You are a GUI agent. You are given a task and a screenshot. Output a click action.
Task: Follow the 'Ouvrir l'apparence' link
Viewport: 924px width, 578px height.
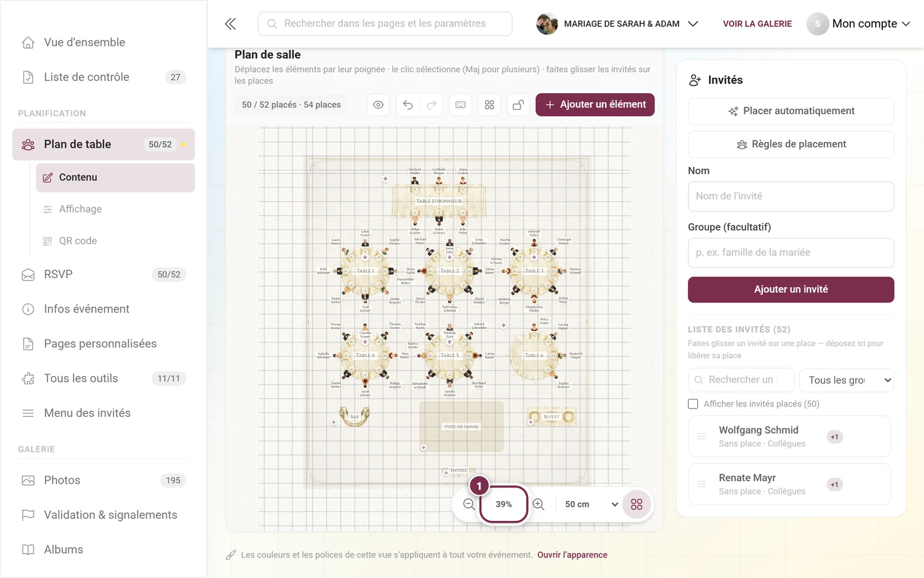(572, 555)
